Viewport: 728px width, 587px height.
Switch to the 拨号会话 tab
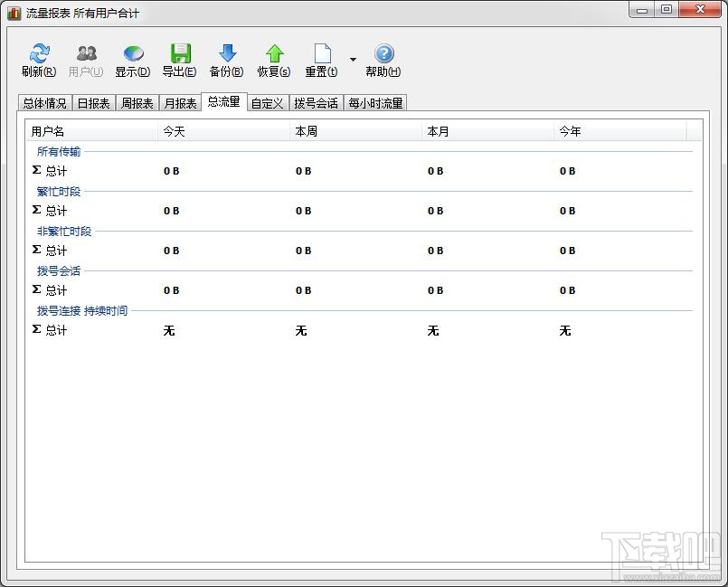[x=314, y=102]
